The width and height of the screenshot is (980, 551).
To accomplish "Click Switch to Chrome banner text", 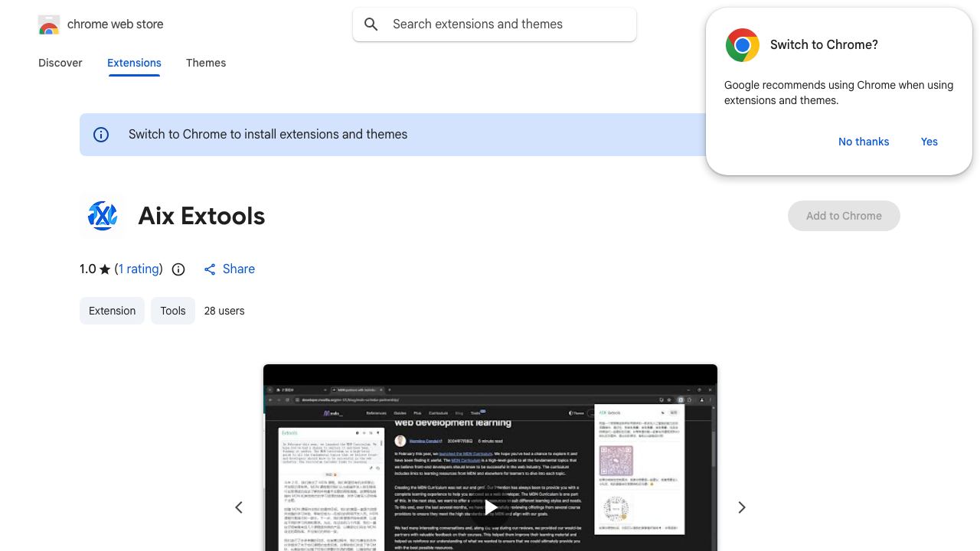I will (x=268, y=135).
